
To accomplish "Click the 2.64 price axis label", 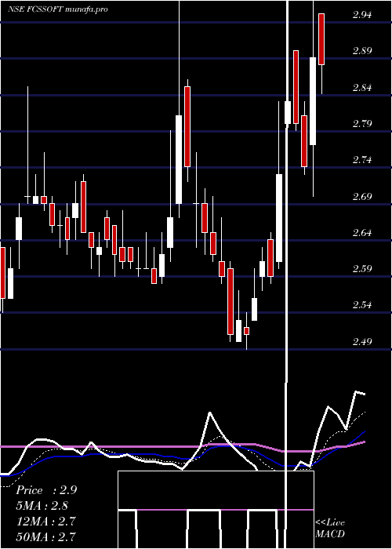I will 362,233.
